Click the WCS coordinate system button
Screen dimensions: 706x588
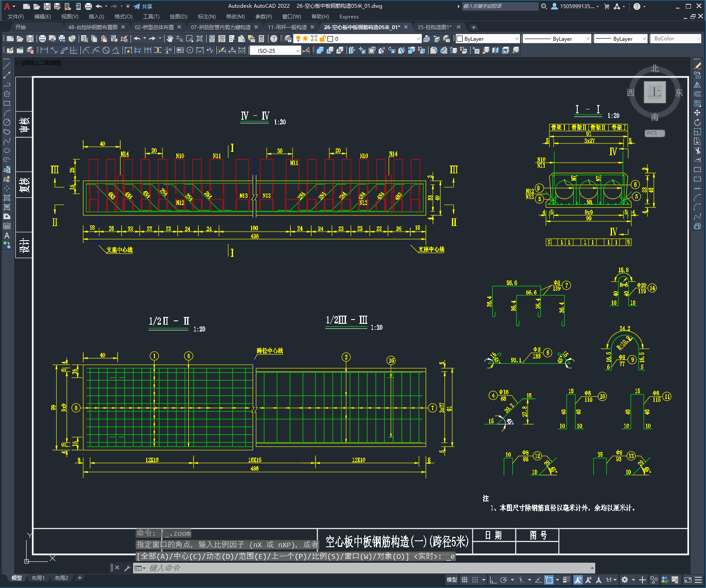coord(654,133)
